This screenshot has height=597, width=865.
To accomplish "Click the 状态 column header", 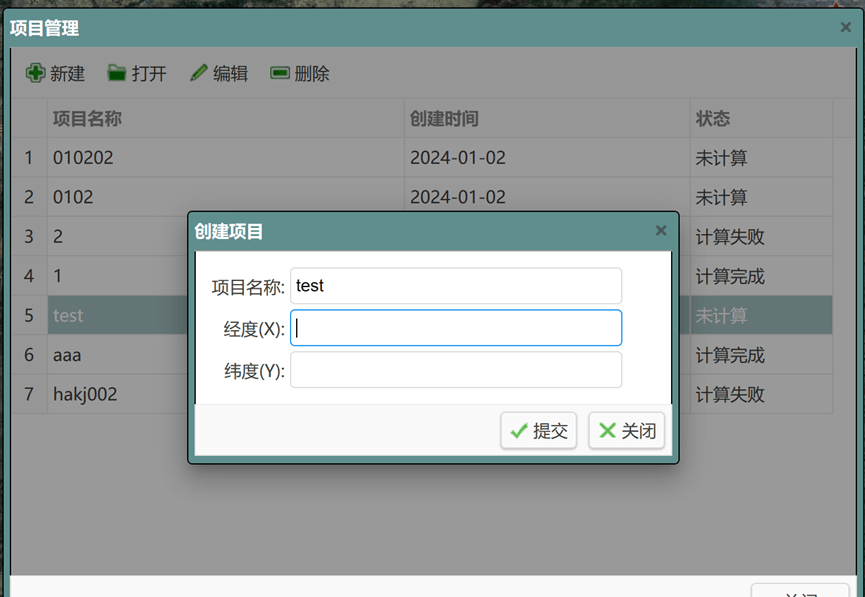I will (712, 119).
